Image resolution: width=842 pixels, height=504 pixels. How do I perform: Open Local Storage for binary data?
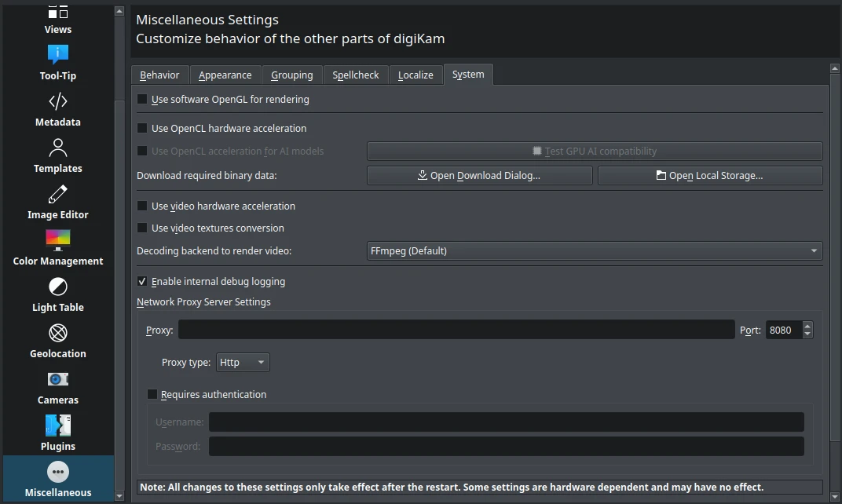point(710,175)
